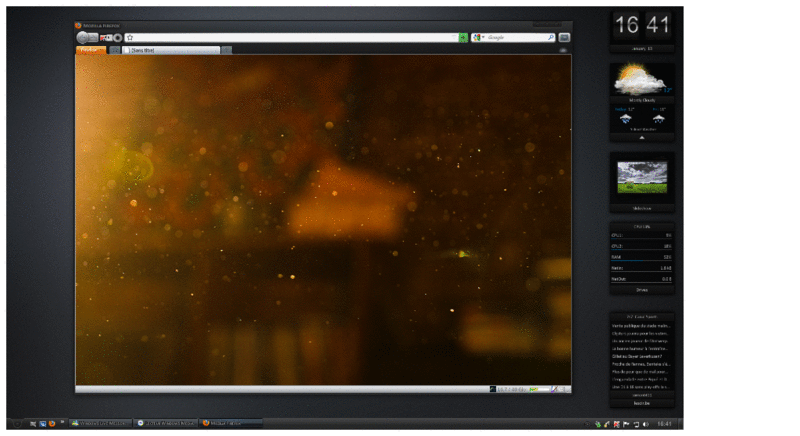The width and height of the screenshot is (800, 436).
Task: Click the large Mostly Cloudy weather icon
Action: [x=639, y=80]
